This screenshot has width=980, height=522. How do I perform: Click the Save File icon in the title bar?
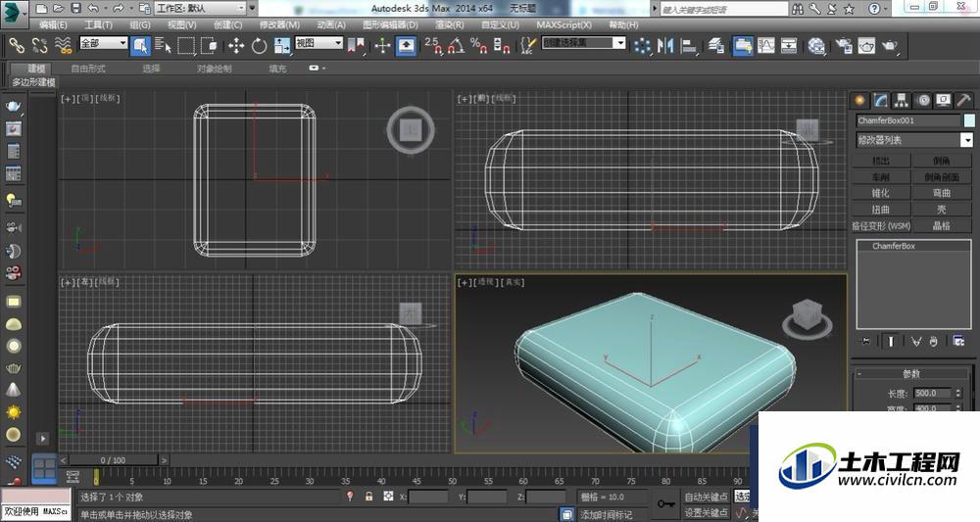(x=75, y=9)
